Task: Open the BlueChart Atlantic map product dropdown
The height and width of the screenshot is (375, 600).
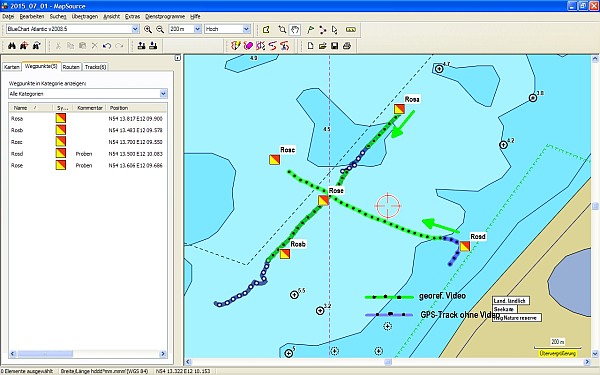Action: 73,29
